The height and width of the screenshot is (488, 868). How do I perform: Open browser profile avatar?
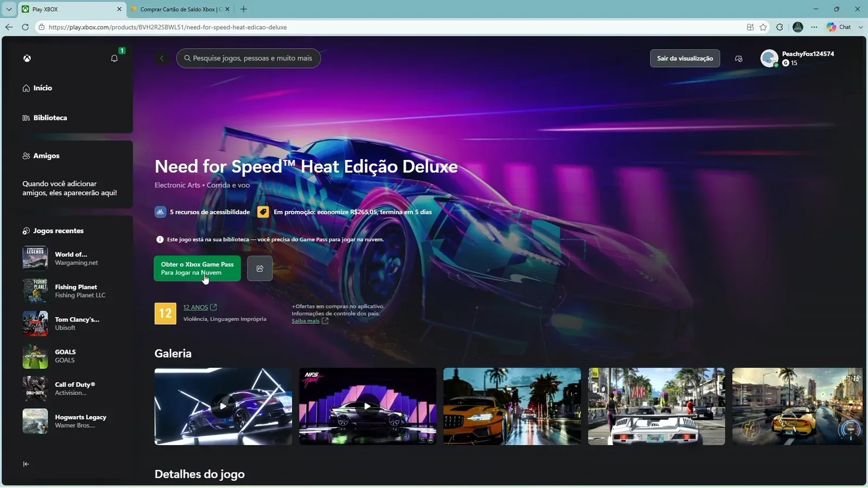pos(797,27)
